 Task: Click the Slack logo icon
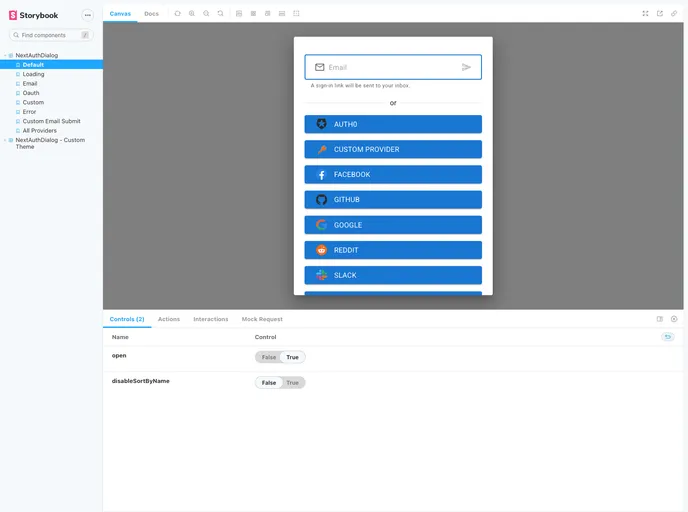point(322,275)
